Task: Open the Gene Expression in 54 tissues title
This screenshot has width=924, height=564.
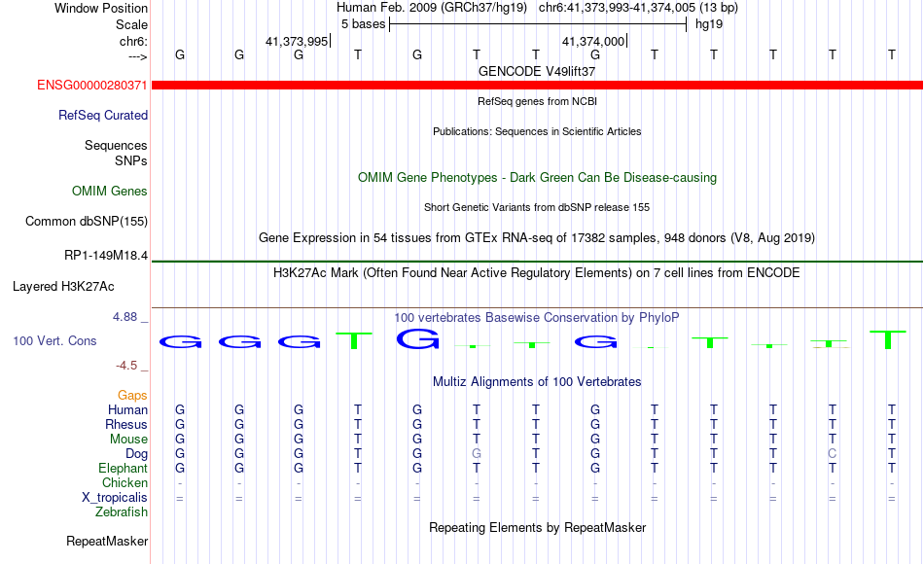Action: click(x=537, y=237)
